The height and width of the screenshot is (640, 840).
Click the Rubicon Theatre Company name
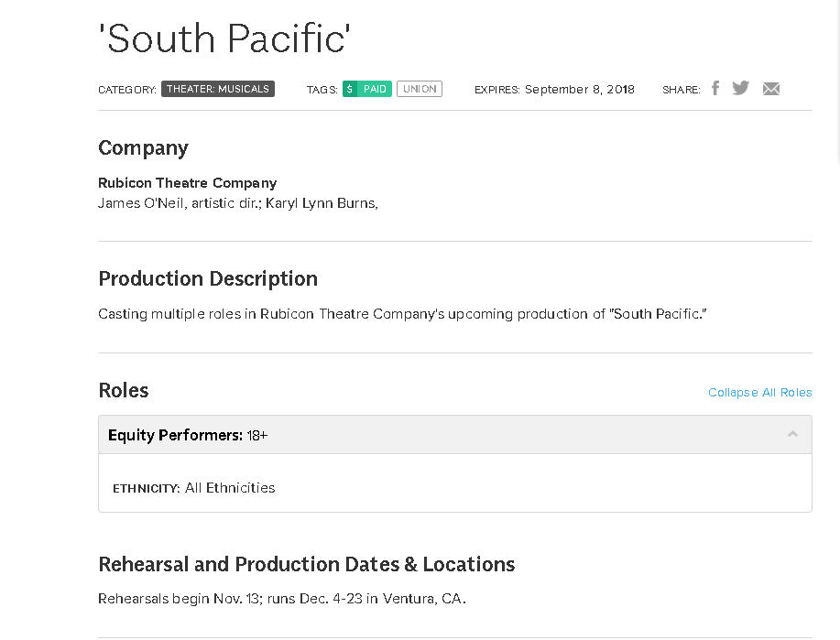point(187,183)
